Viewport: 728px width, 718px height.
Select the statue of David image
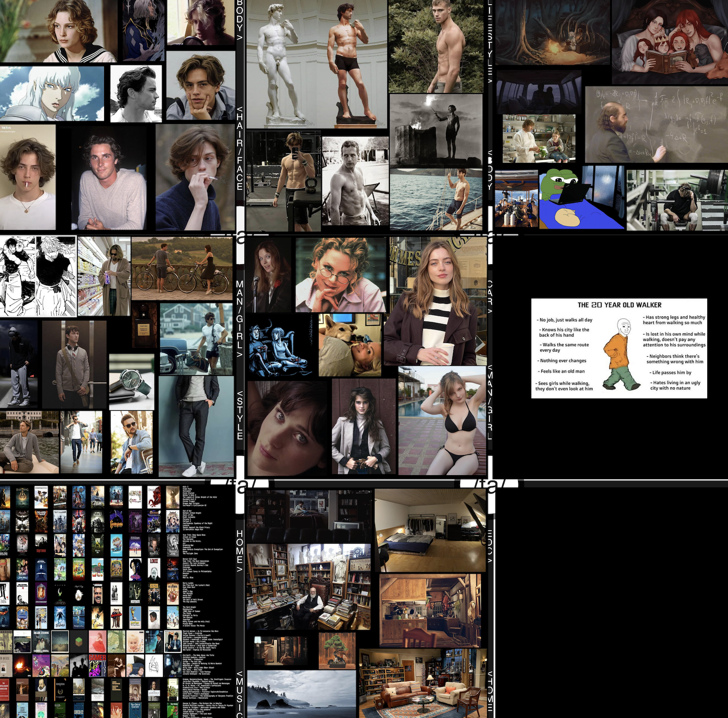[280, 63]
